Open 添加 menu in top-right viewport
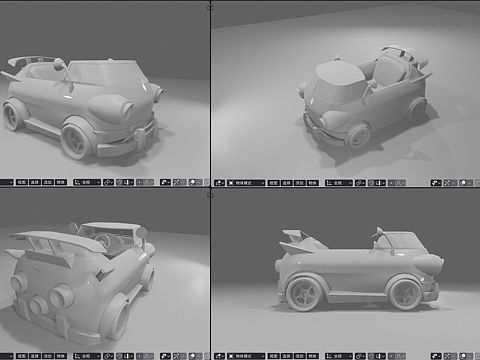The width and height of the screenshot is (480, 360). coord(299,183)
